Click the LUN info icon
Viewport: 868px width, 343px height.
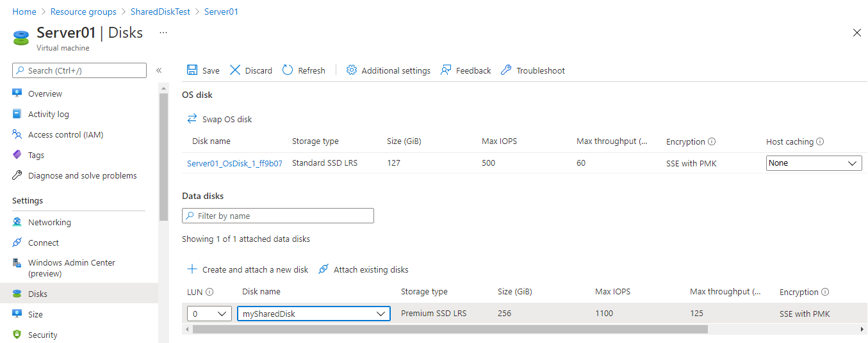coord(209,292)
